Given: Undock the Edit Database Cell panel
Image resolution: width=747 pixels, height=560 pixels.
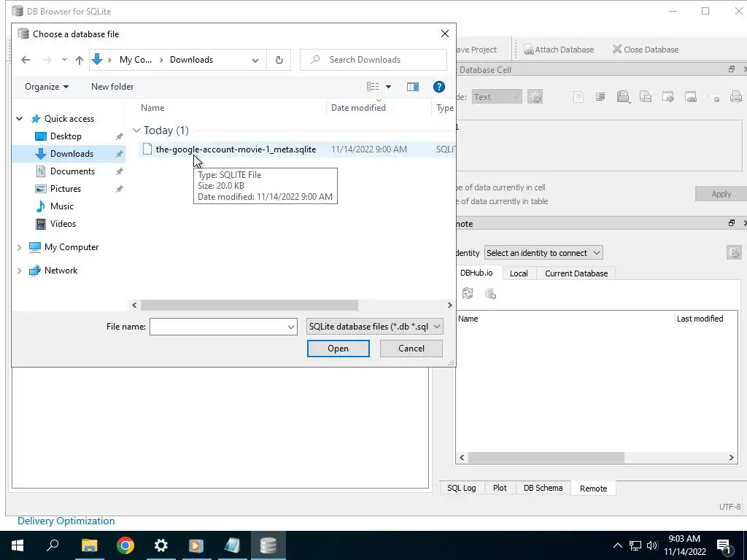Looking at the screenshot, I should (x=731, y=69).
